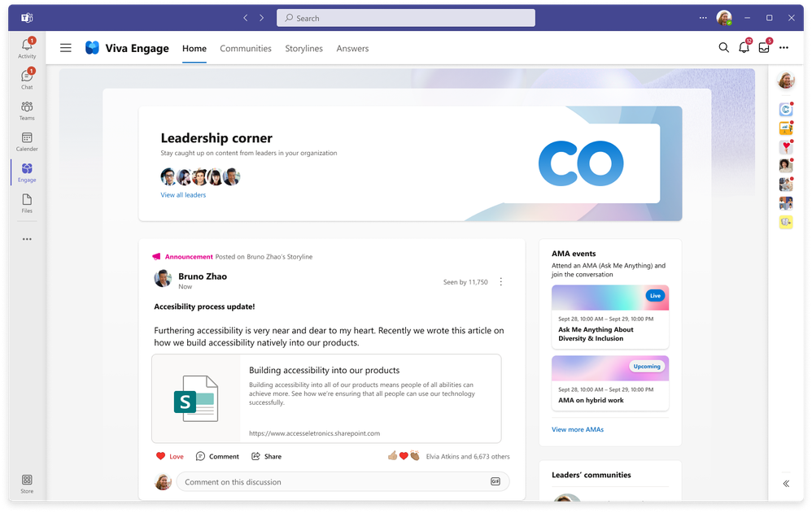
Task: Open the Store icon
Action: [x=27, y=484]
